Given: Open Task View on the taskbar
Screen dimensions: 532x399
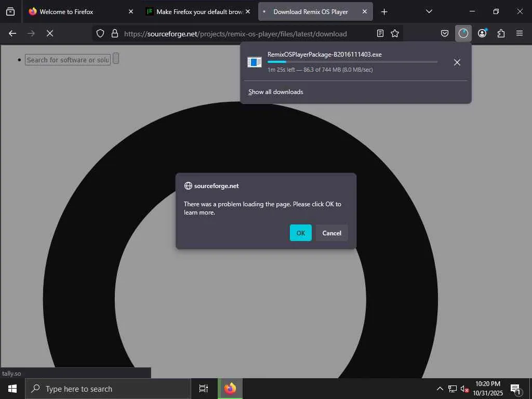Looking at the screenshot, I should (204, 389).
